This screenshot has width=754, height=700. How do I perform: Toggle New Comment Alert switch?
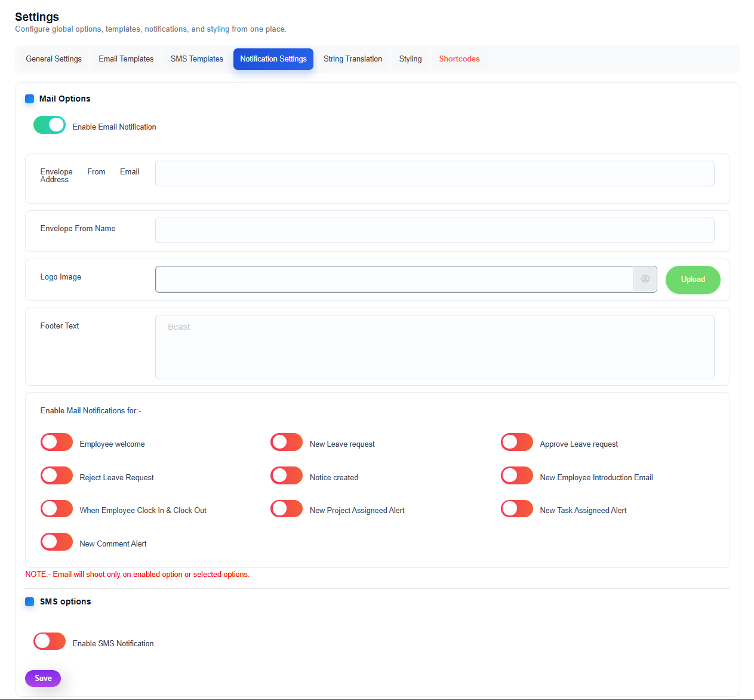pos(57,542)
